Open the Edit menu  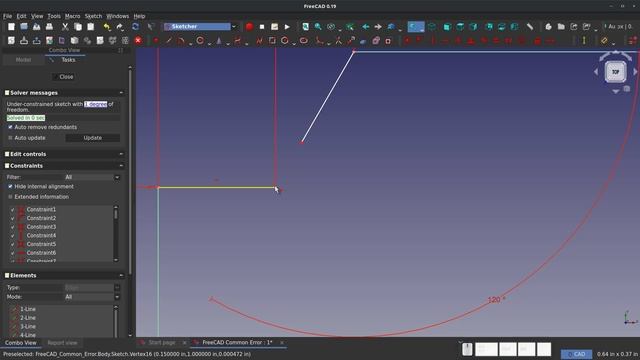[21, 16]
